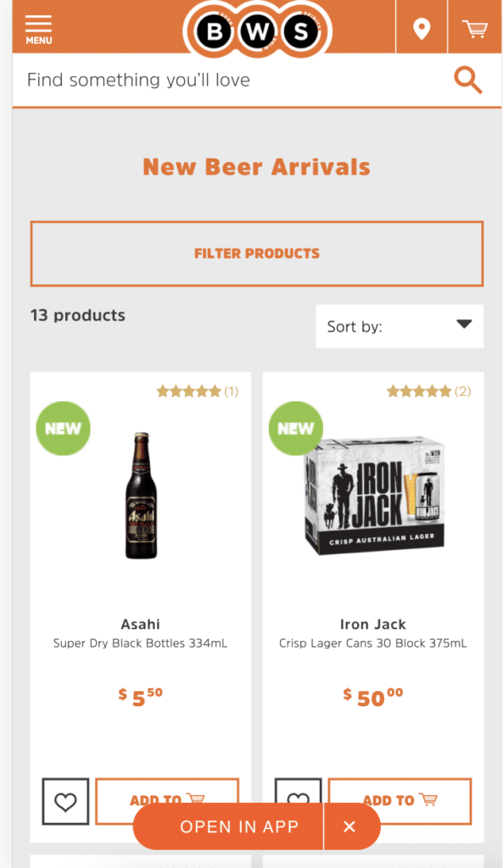Open the hamburger menu

tap(38, 25)
